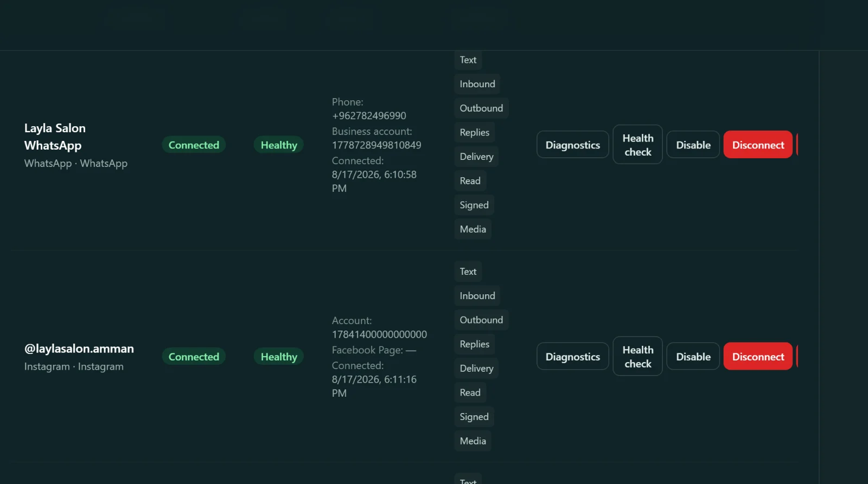Click the WhatsApp · WhatsApp subtitle
Screen dimensions: 868x484
[76, 163]
